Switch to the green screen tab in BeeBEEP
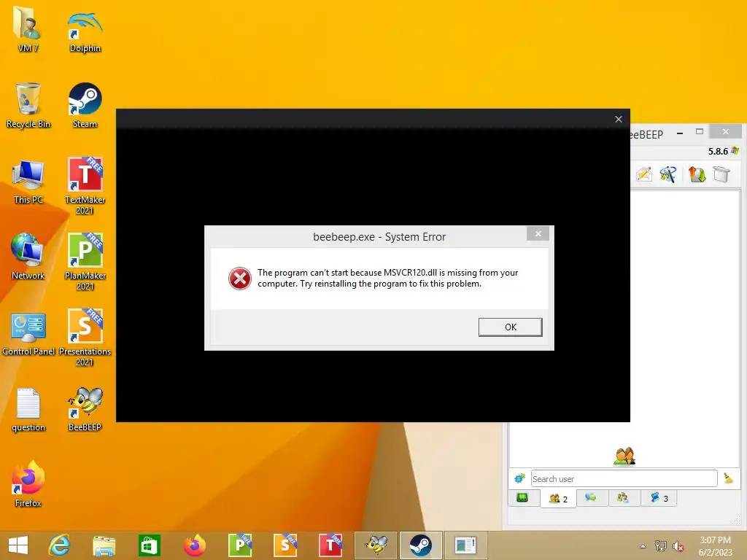 point(522,498)
